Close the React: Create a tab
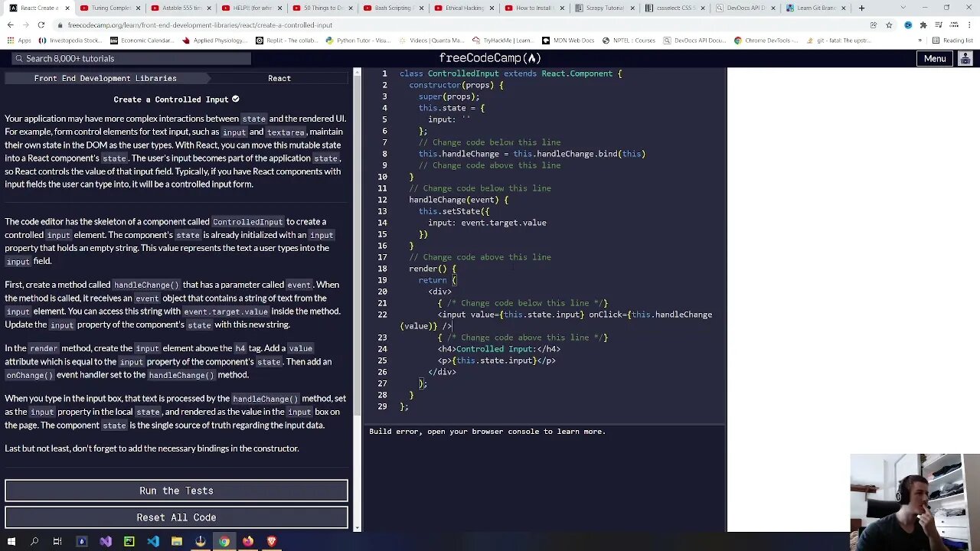Image resolution: width=980 pixels, height=551 pixels. coord(67,8)
